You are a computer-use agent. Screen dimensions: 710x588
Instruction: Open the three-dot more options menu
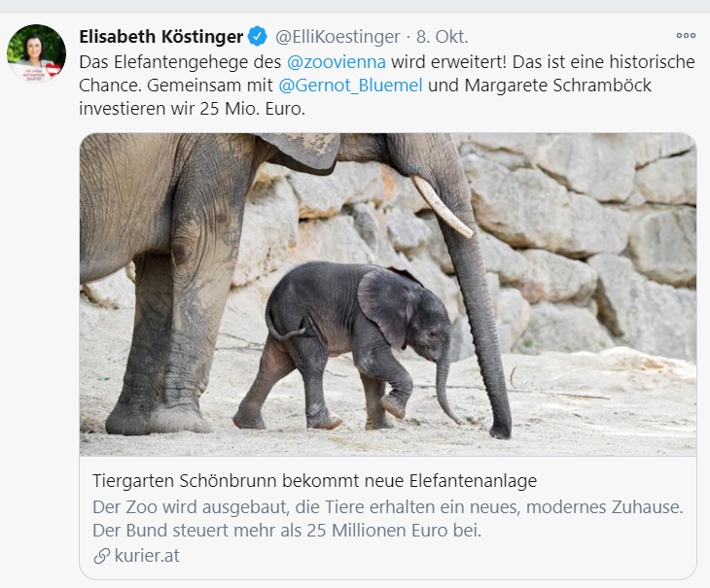point(686,36)
